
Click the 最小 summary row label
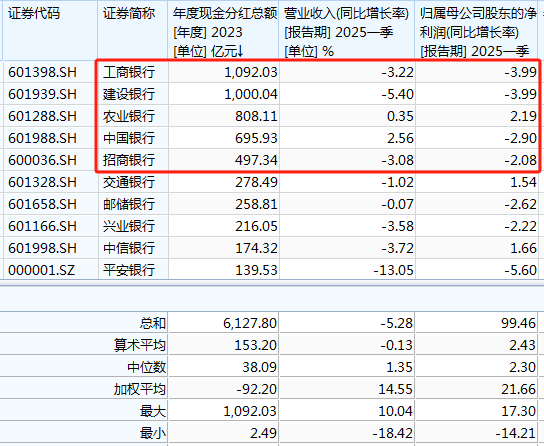click(153, 433)
